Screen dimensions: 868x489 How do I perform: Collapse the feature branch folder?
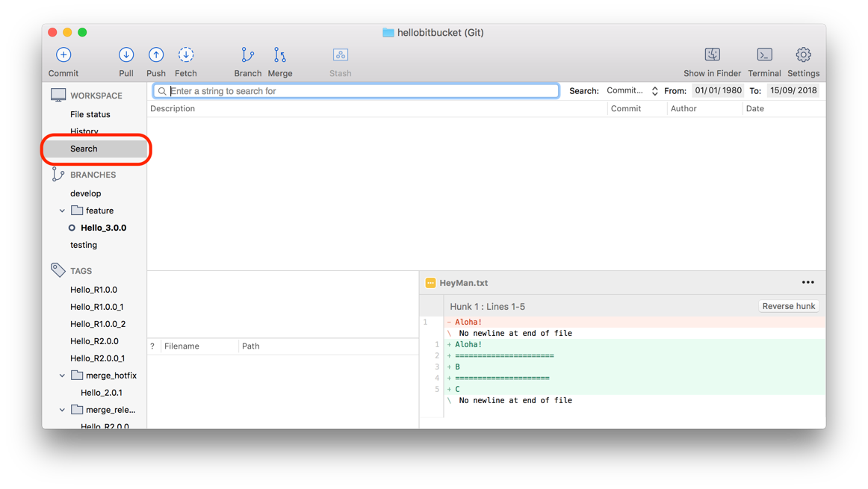(62, 211)
